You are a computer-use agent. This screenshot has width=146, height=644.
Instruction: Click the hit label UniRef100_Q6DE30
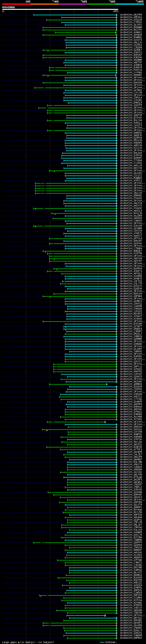(x=131, y=135)
